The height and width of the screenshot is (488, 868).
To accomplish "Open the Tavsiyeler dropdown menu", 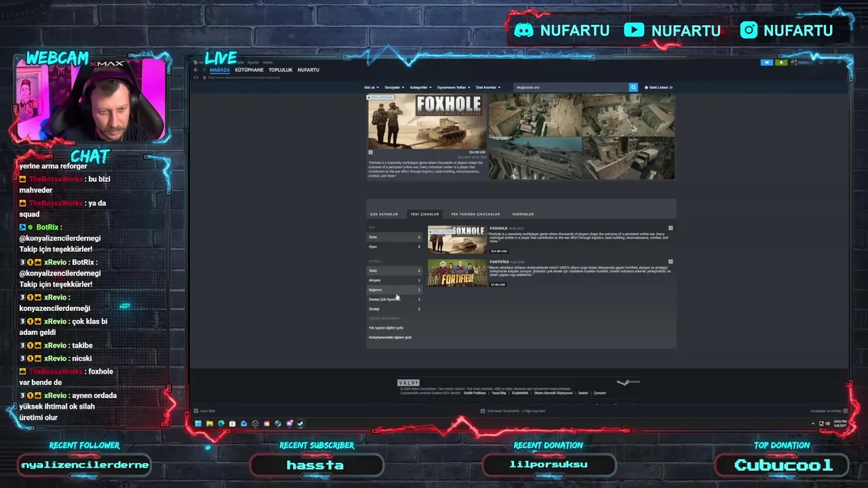I will tap(394, 87).
